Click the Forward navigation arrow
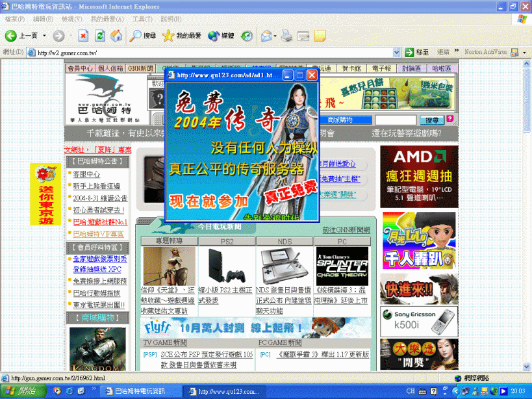The image size is (532, 399). click(x=58, y=36)
